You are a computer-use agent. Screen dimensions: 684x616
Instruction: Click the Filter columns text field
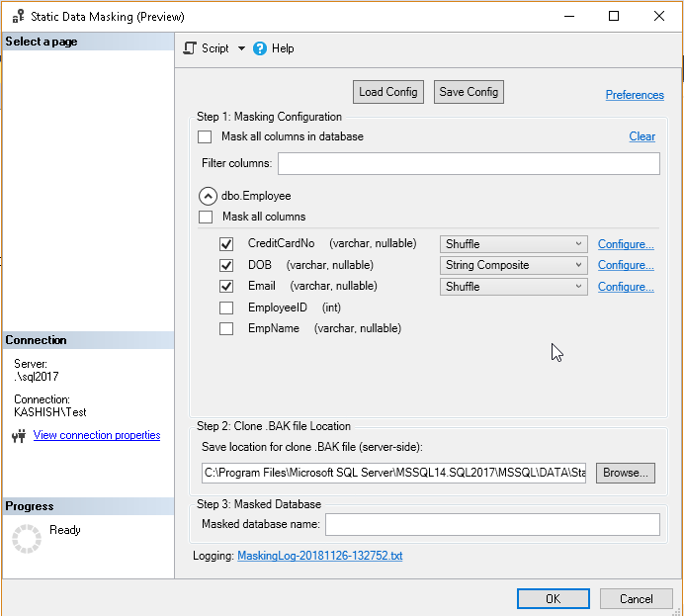point(469,163)
